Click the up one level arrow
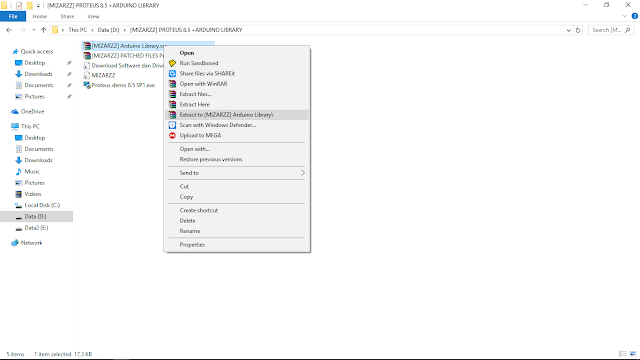Viewport: 640px width, 360px height. [x=43, y=30]
